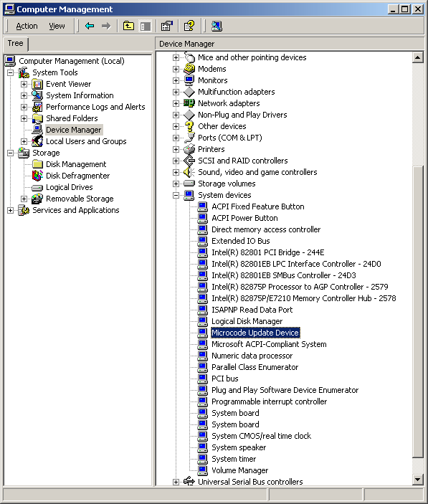The width and height of the screenshot is (428, 504).
Task: Select the Tree tab
Action: coord(16,44)
